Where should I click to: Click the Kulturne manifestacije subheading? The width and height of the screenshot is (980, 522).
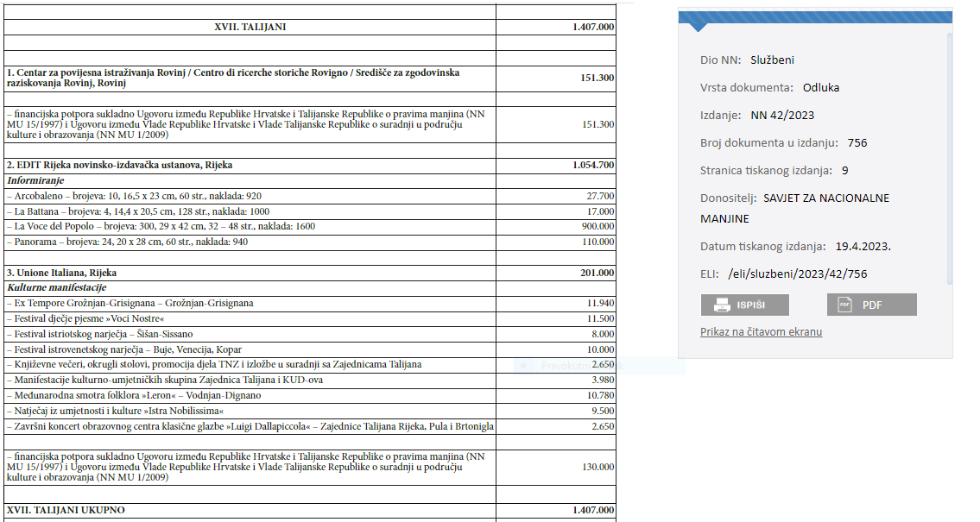(56, 288)
